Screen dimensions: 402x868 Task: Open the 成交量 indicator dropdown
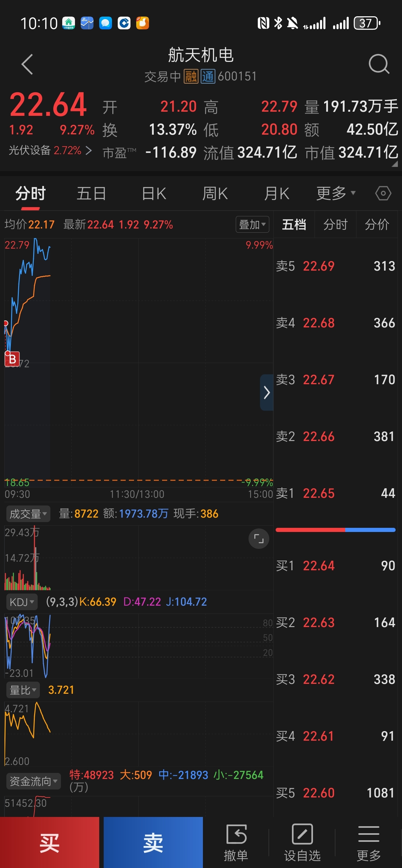[28, 514]
